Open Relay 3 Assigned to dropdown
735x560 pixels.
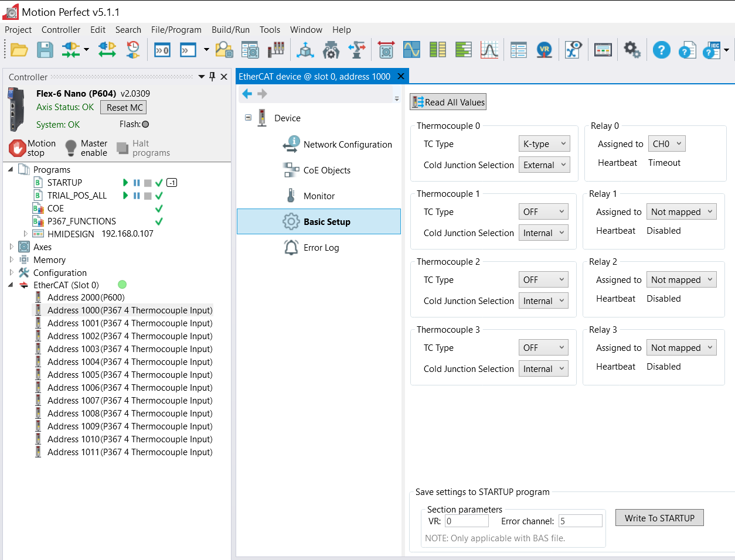click(x=682, y=348)
